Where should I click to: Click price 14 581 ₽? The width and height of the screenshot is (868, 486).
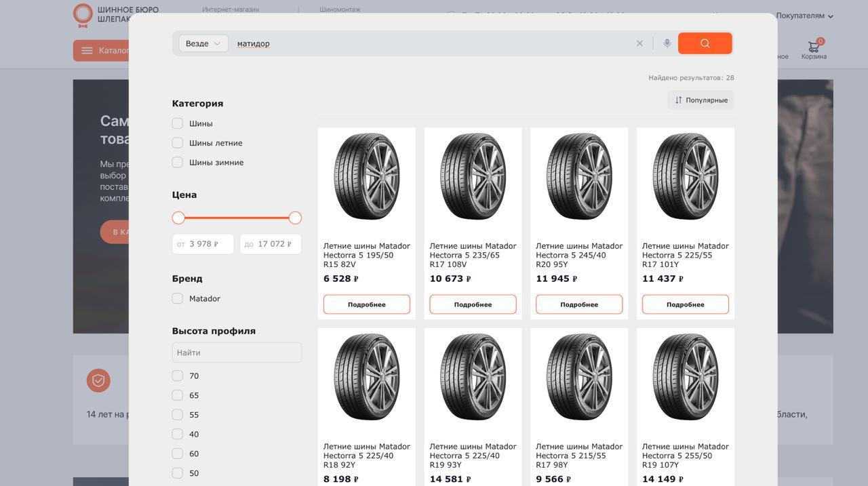click(x=450, y=479)
